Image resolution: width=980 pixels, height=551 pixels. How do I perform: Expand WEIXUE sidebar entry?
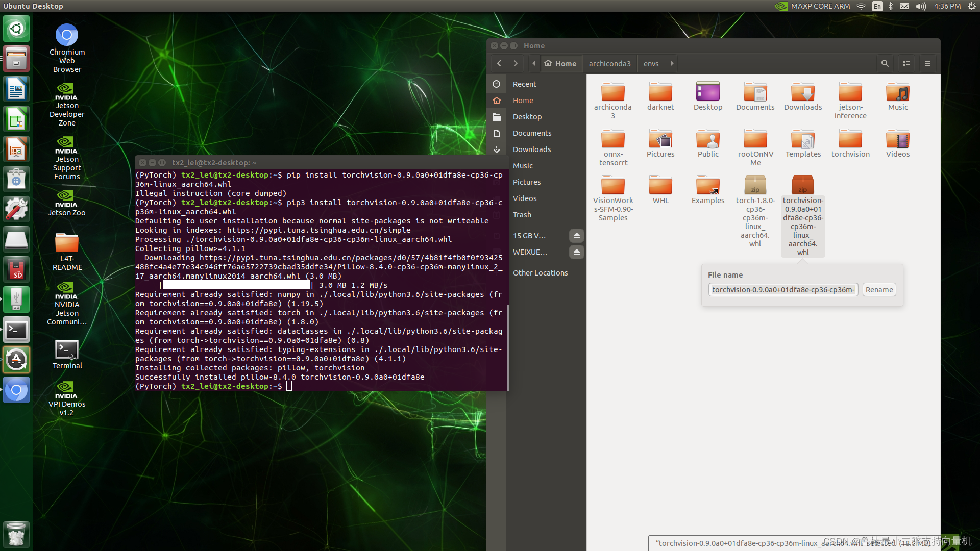(530, 252)
